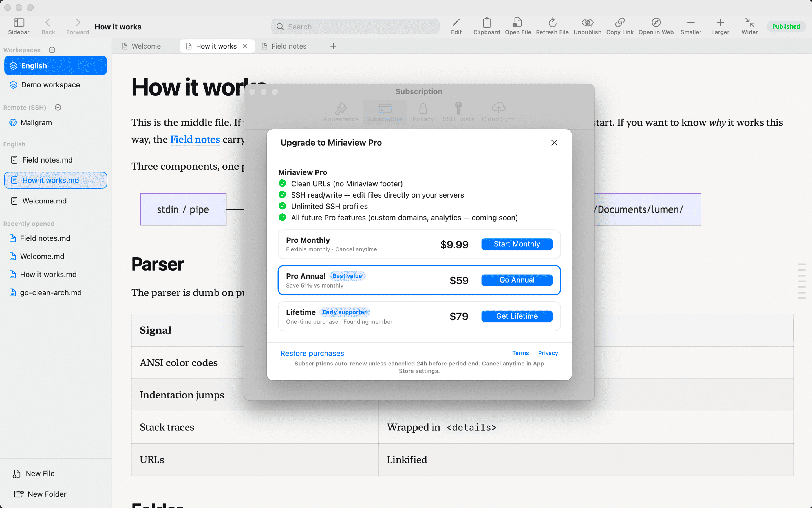Open from Clipboard toolbar icon

click(487, 23)
